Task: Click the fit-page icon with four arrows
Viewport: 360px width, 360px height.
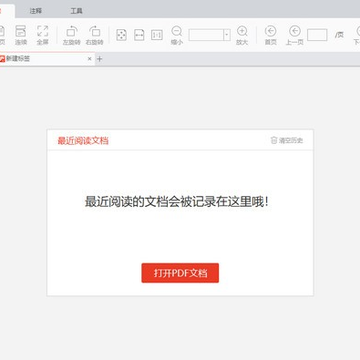Action: coord(121,35)
